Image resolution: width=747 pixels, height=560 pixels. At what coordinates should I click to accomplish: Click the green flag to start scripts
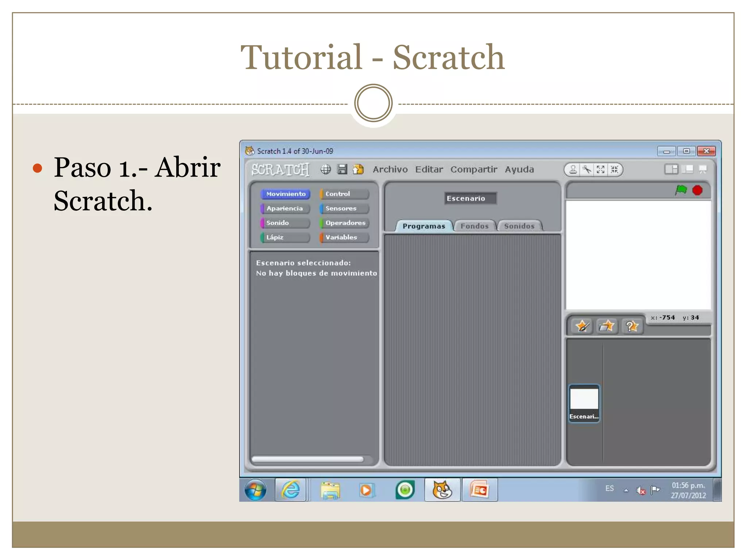[x=681, y=190]
